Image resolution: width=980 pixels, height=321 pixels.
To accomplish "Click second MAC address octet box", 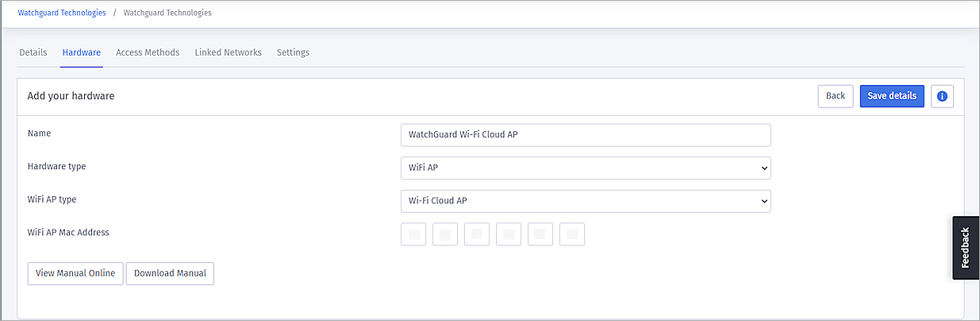I will [445, 234].
